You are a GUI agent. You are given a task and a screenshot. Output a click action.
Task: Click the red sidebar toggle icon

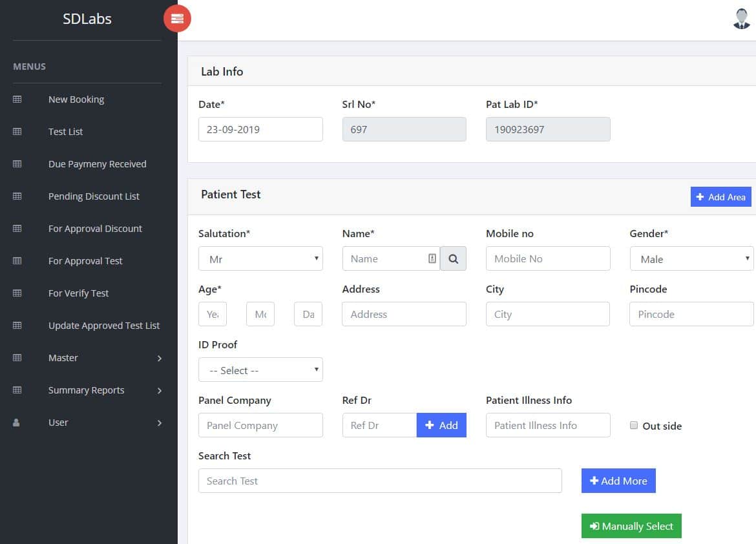pos(177,19)
